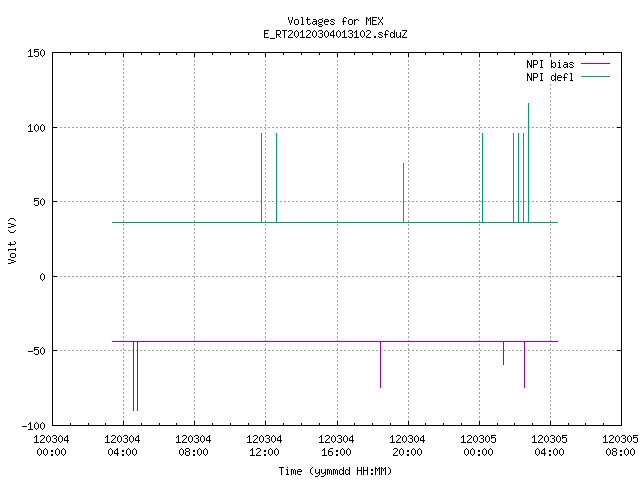Click the x-axis label 120304 08:00
Image resolution: width=640 pixels, height=480 pixels.
[193, 445]
